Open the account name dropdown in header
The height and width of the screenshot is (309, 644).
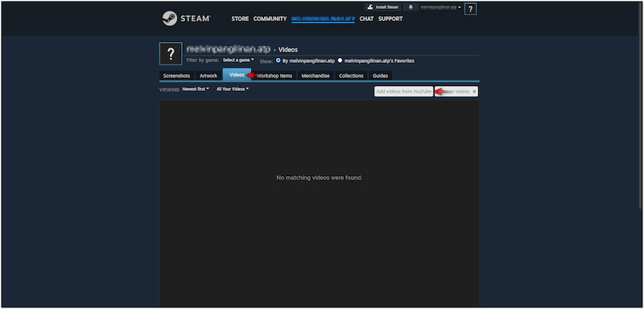440,7
